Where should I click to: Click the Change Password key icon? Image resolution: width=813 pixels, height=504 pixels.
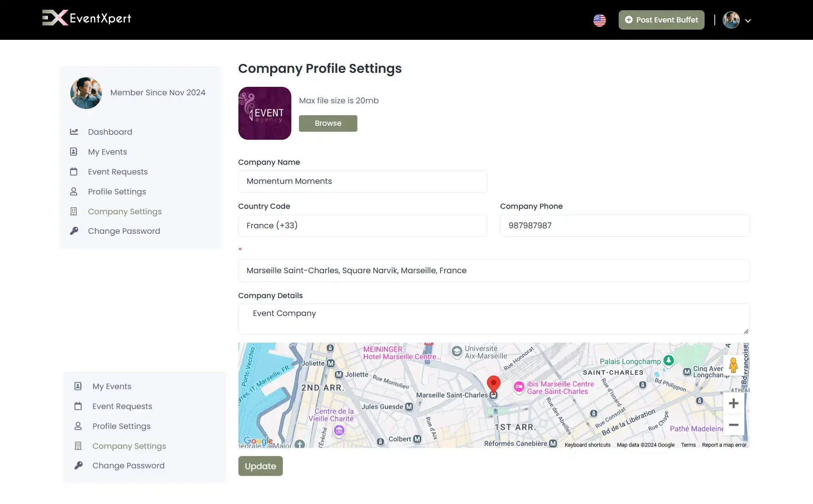(x=74, y=231)
